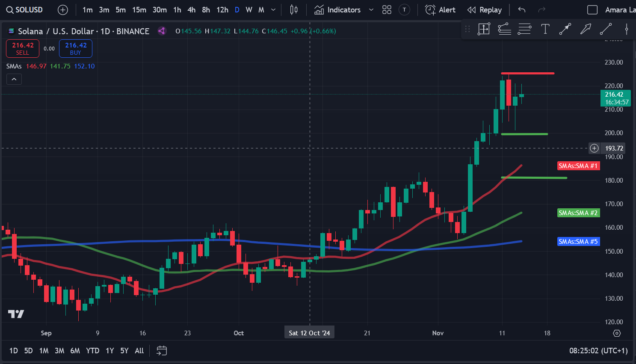636x364 pixels.
Task: Open timezone menu at 08:25:02 (UTC+1)
Action: (598, 351)
